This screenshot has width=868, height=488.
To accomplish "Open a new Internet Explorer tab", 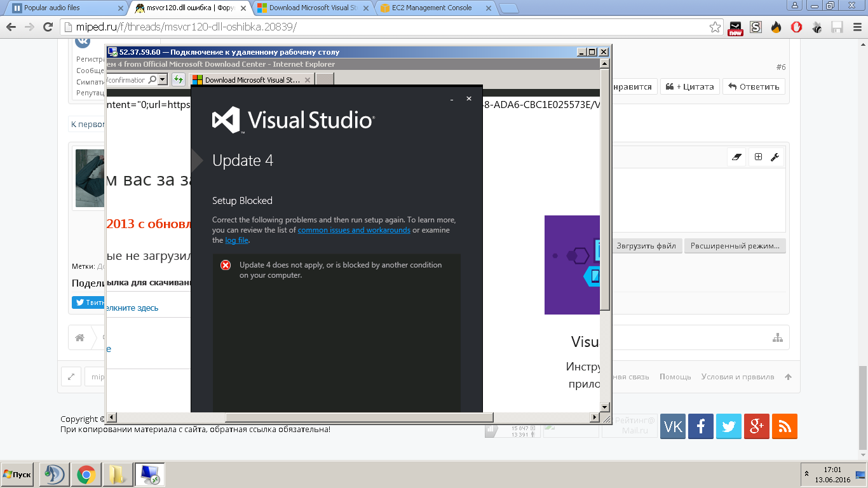I will point(325,79).
